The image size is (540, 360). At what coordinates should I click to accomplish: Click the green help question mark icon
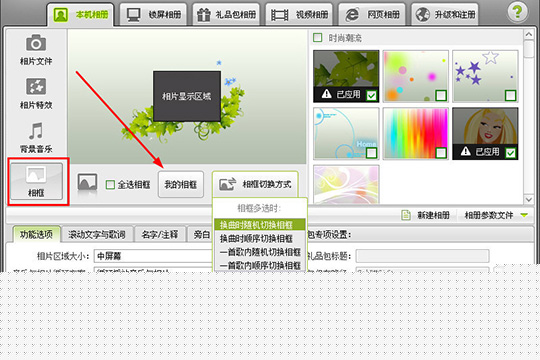pyautogui.click(x=517, y=12)
